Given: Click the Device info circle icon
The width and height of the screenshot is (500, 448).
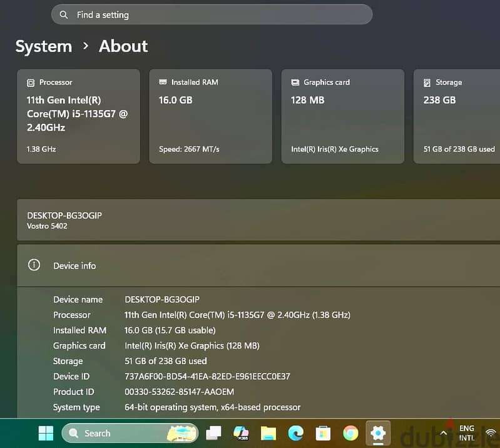Looking at the screenshot, I should 34,265.
